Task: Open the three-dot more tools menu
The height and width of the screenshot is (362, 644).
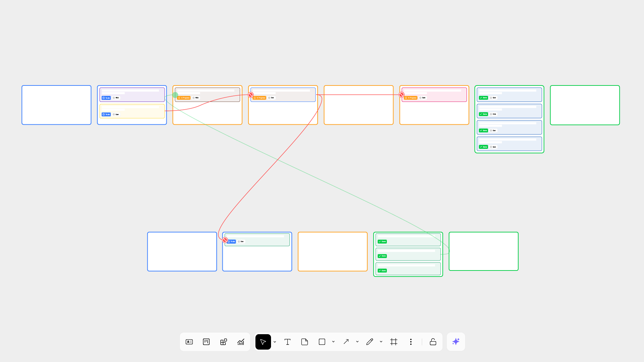Action: point(411,342)
